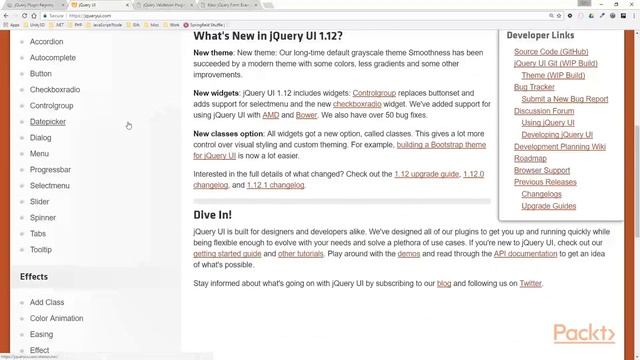Open the Upgrade Guides link
The width and height of the screenshot is (640, 360).
pos(549,206)
